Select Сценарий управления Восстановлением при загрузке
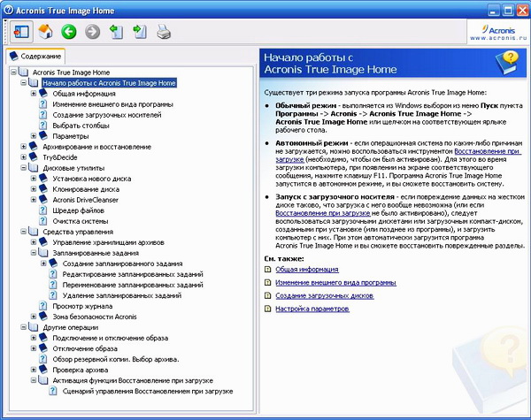This screenshot has width=531, height=420. coord(148,391)
